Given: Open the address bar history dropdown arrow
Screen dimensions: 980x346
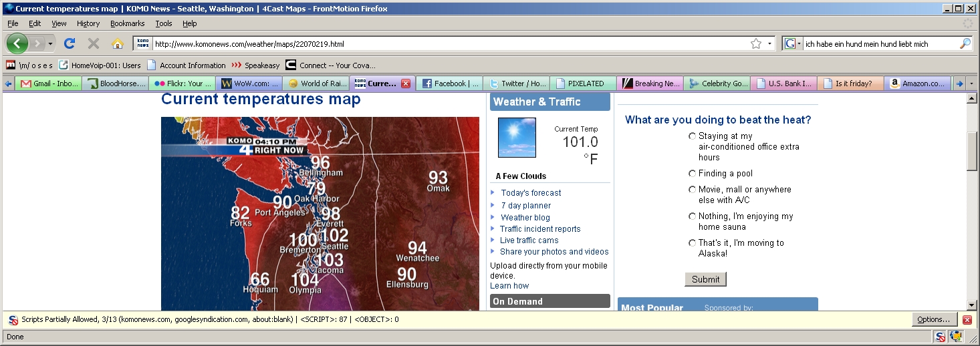Looking at the screenshot, I should pyautogui.click(x=769, y=43).
